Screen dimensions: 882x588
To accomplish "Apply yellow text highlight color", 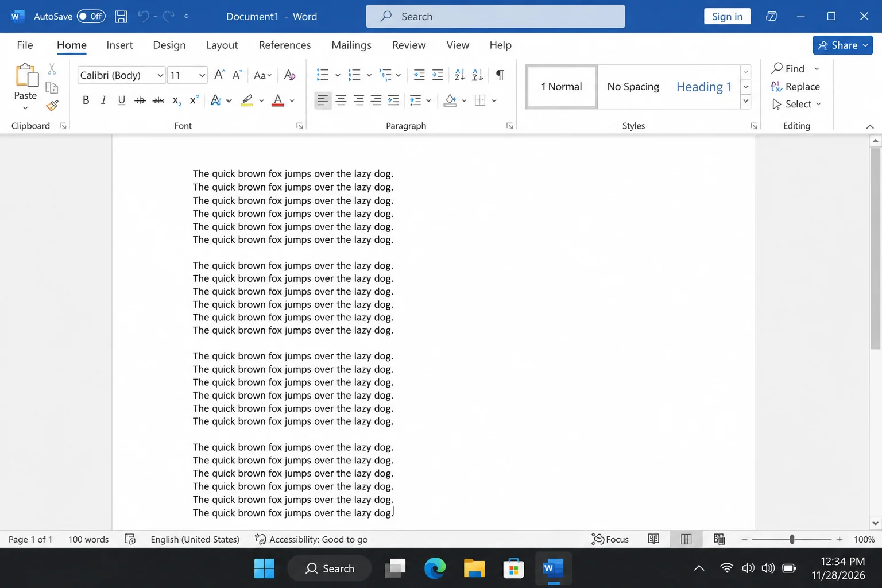I will pos(247,100).
